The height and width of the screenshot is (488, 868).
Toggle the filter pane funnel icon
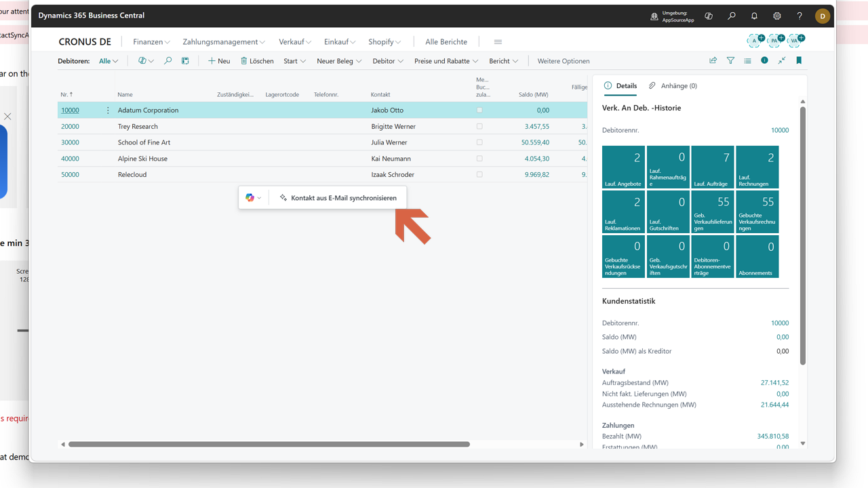click(730, 60)
